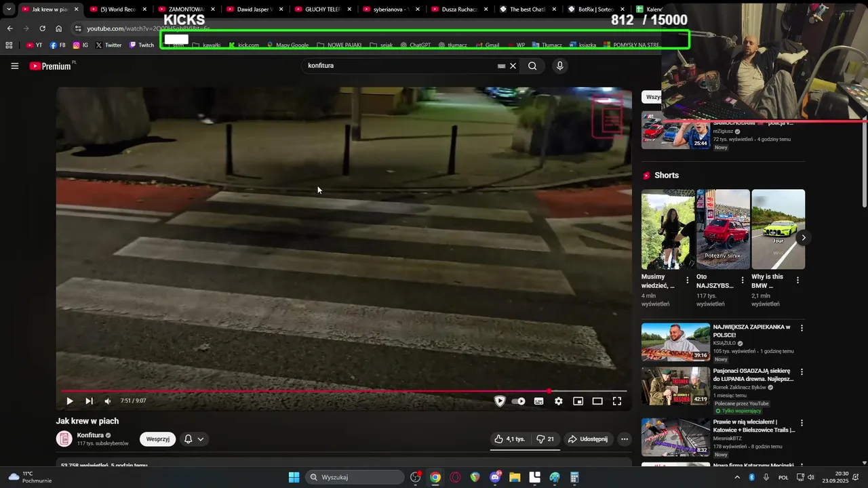
Task: Open the YouTube hamburger guide menu
Action: tap(15, 66)
